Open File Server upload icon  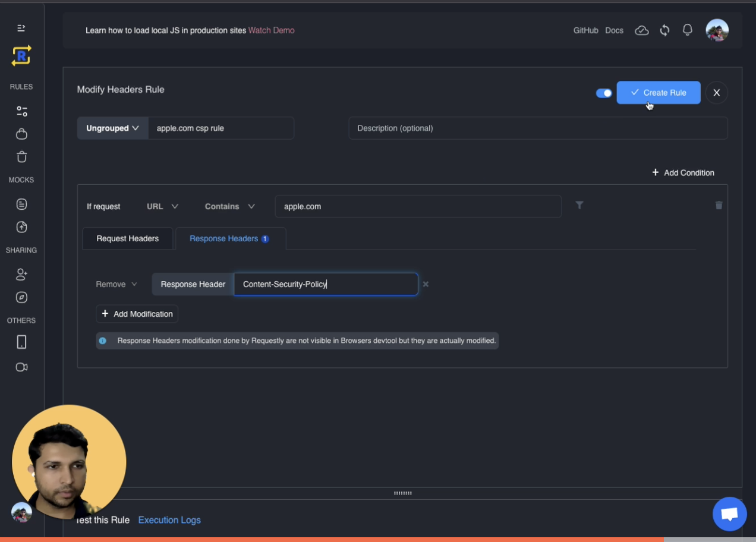click(x=21, y=227)
